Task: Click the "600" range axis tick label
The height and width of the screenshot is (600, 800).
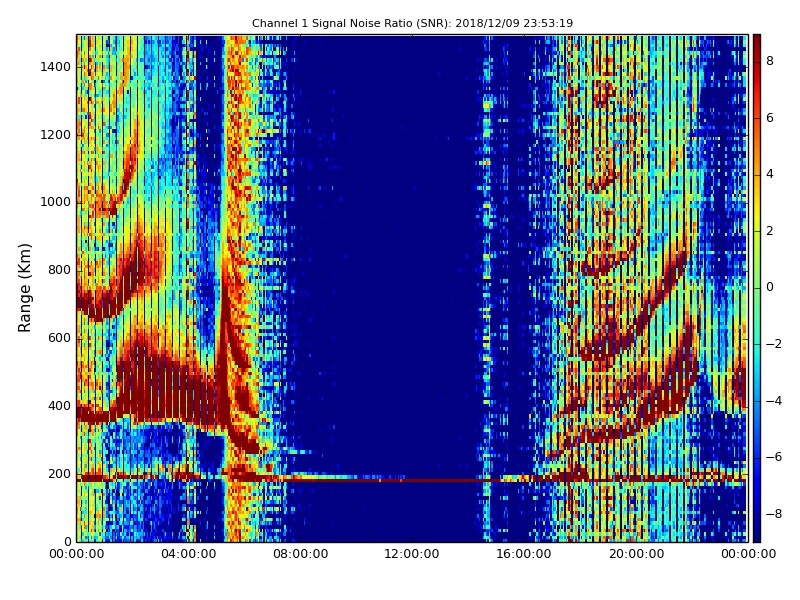Action: coord(60,338)
